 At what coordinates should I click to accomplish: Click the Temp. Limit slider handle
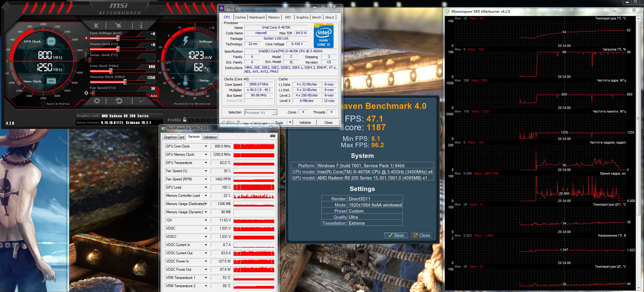point(90,60)
